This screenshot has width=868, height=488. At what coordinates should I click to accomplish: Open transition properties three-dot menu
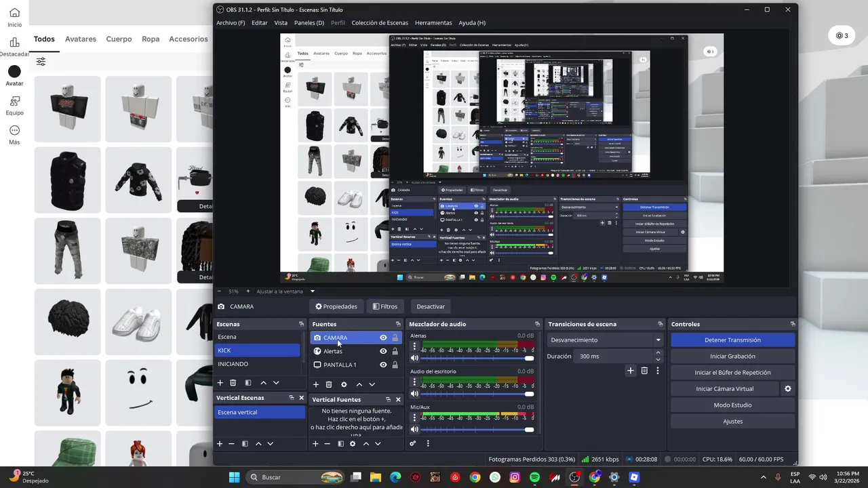(x=657, y=371)
